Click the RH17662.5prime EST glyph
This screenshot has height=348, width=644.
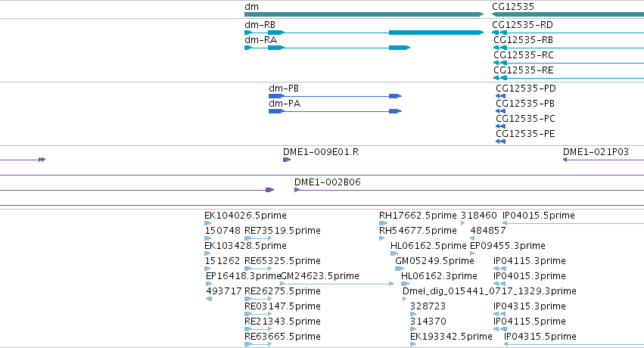pyautogui.click(x=383, y=223)
